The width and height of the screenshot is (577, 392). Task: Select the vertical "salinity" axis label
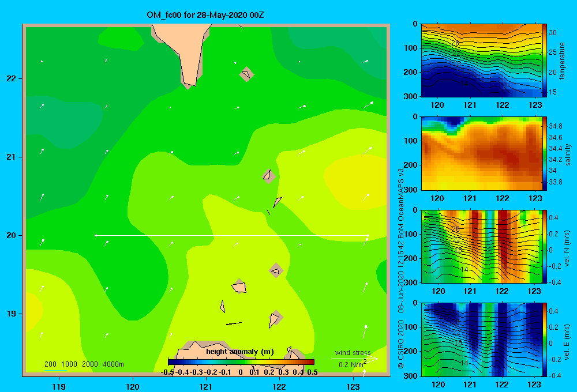568,154
